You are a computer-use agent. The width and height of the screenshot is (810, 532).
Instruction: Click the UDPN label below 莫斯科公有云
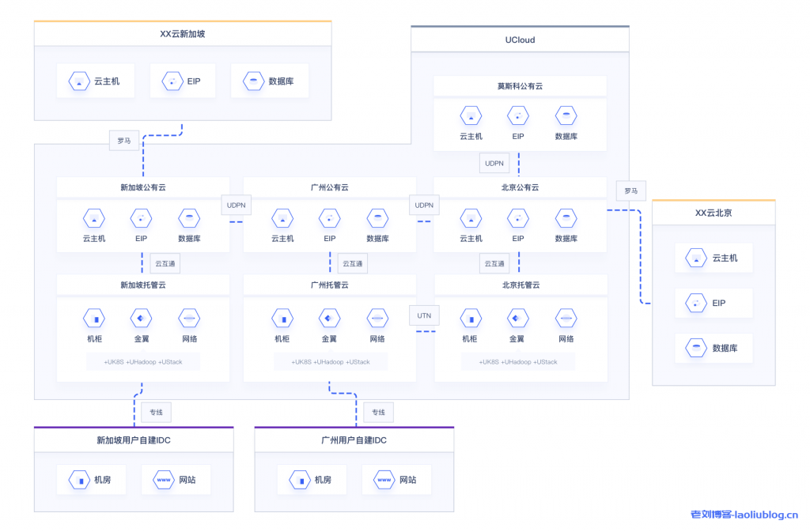(494, 164)
